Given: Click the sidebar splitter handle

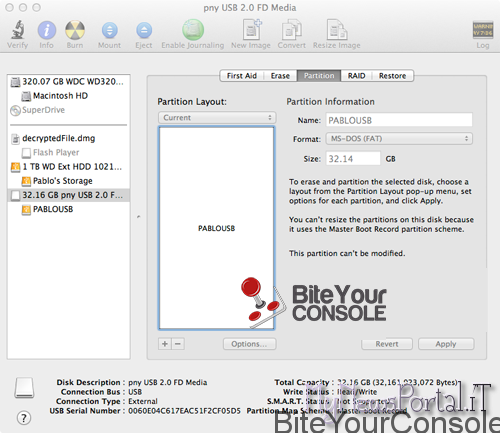Looking at the screenshot, I should click(139, 217).
